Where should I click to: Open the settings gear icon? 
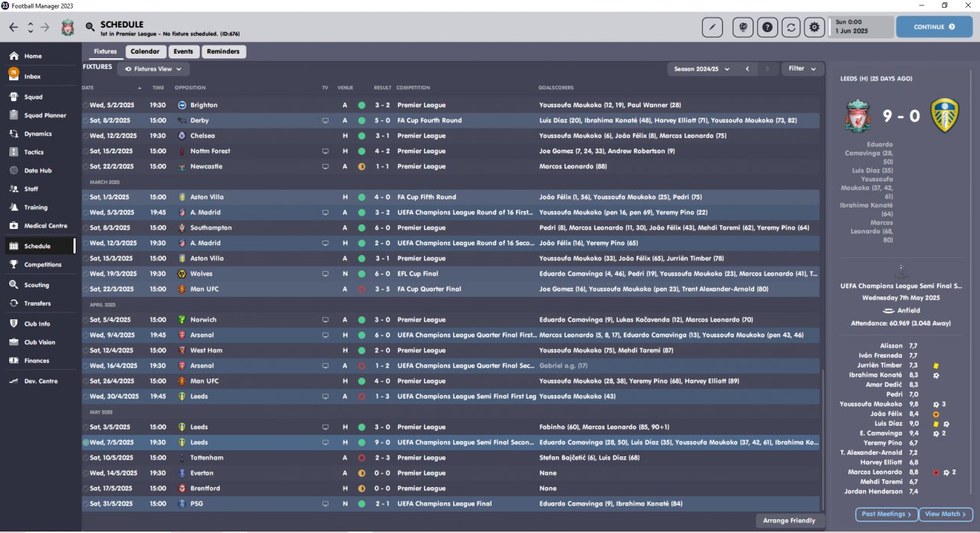814,27
